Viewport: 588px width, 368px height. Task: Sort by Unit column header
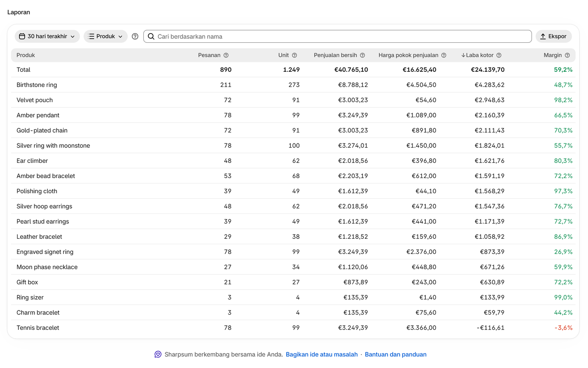[x=283, y=55]
